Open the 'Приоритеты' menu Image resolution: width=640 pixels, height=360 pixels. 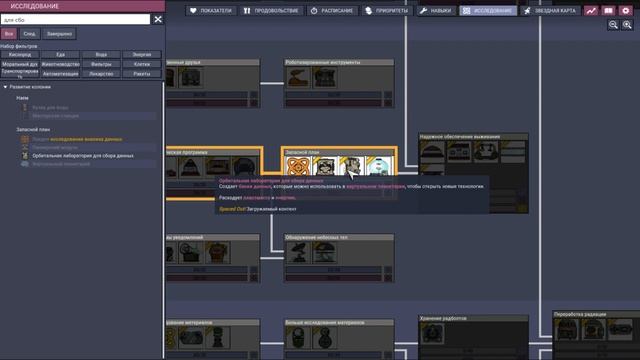pyautogui.click(x=387, y=11)
